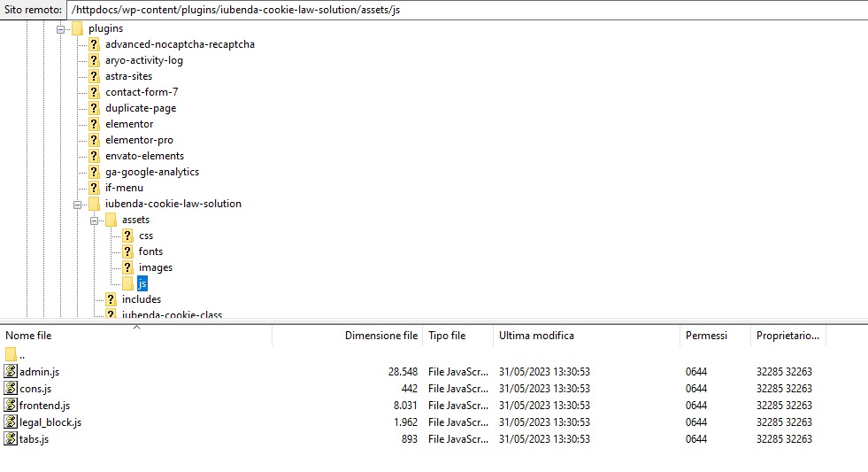Viewport: 868px width, 472px height.
Task: Select the highlighted js folder label
Action: tap(142, 283)
